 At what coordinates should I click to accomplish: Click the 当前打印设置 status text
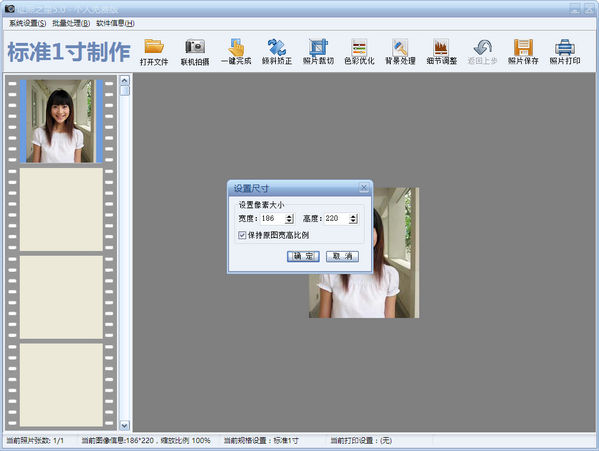(361, 441)
